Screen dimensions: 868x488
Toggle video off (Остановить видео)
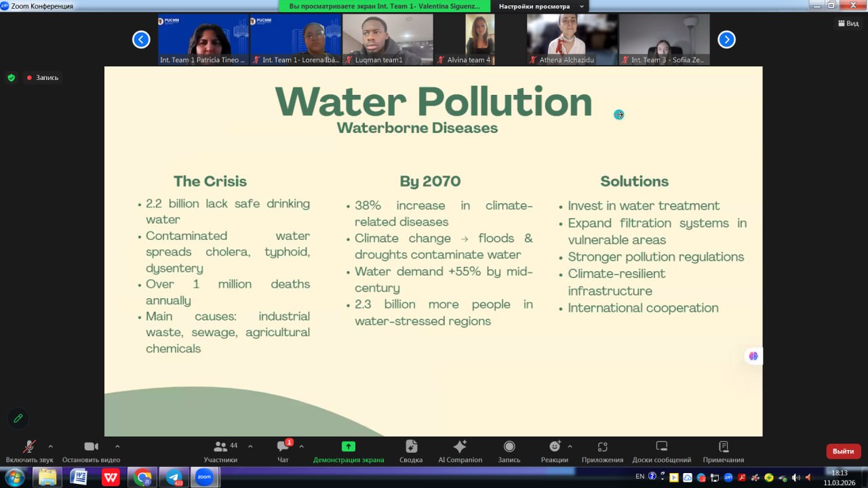pos(91,451)
